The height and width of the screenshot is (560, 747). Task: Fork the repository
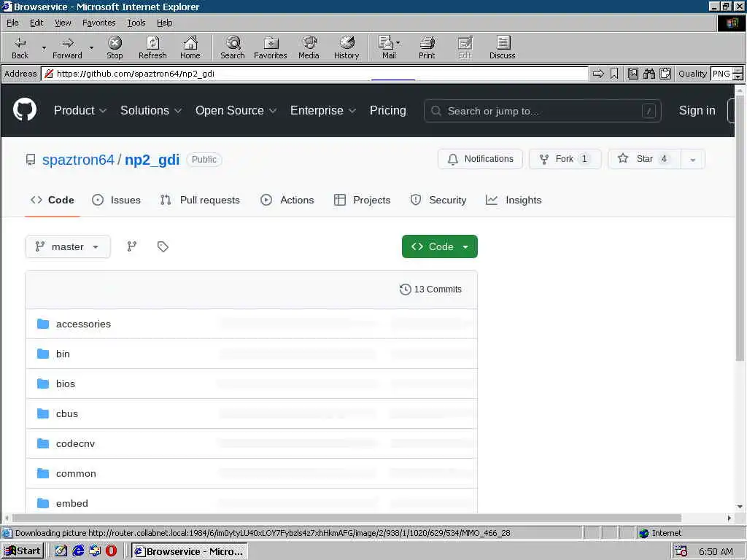click(x=565, y=159)
